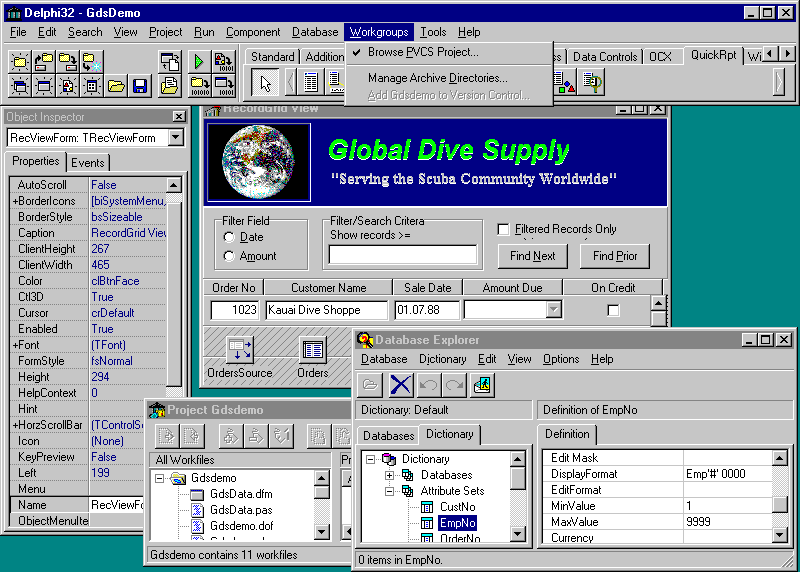Choose Manage Archive Directories menu entry
The height and width of the screenshot is (572, 800).
[437, 78]
